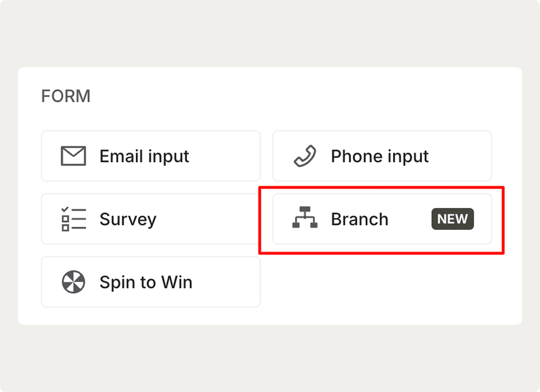The height and width of the screenshot is (392, 540).
Task: Click the checklist icon beside Survey
Action: click(x=74, y=219)
